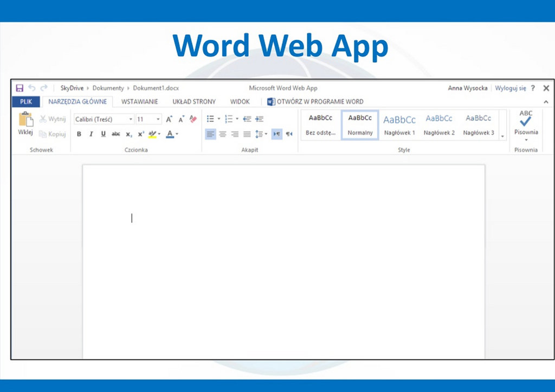Select NARZĘDZIA GŁÓWNE tab
Viewport: 555px width, 392px height.
[x=78, y=102]
